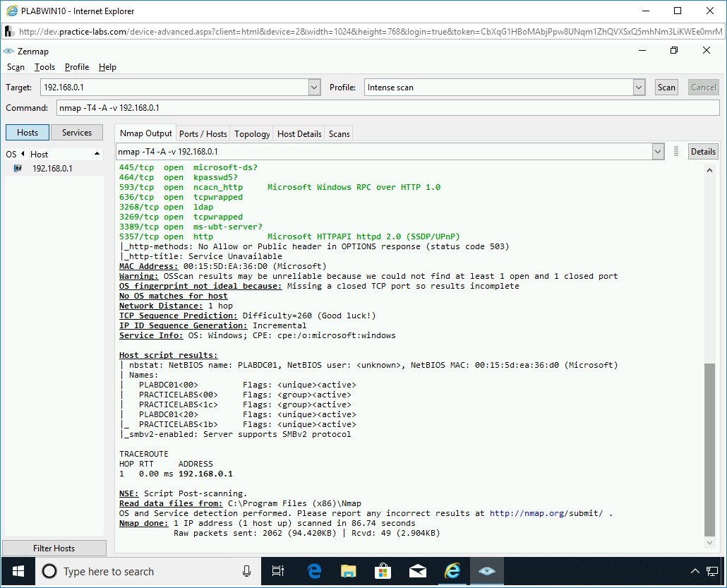Expand the Target dropdown list

point(315,88)
